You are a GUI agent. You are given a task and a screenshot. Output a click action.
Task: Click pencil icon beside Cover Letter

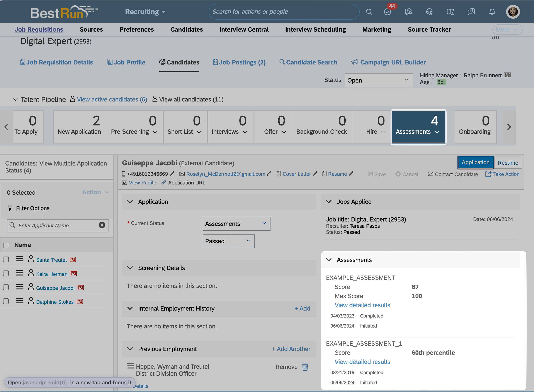coord(315,174)
